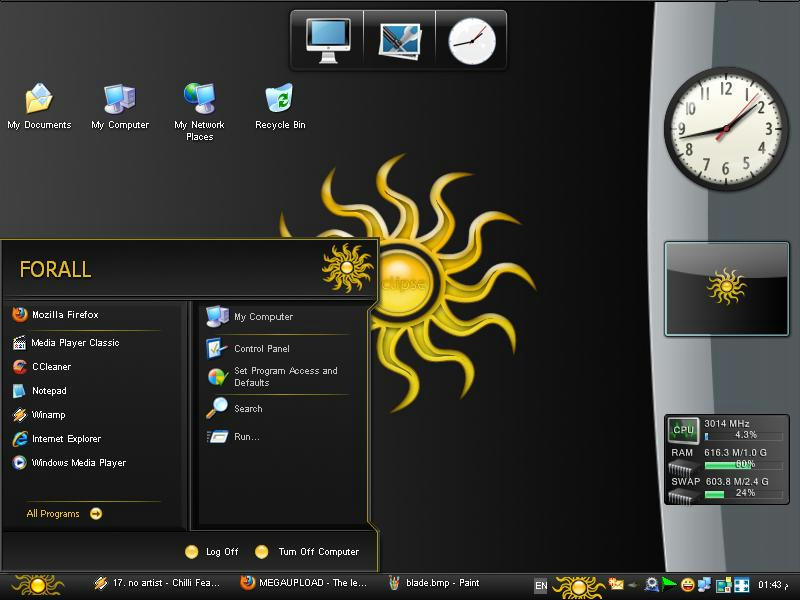This screenshot has height=600, width=800.
Task: Click the two-computers network tray icon
Action: click(705, 584)
